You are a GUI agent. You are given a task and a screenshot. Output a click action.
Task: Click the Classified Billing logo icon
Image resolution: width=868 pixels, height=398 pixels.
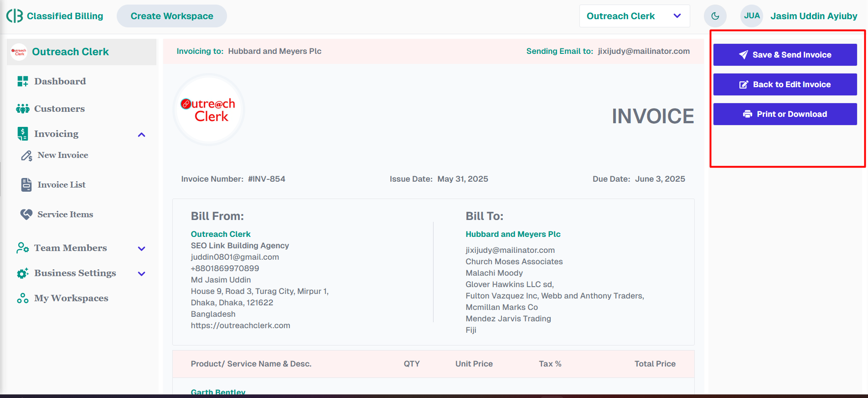click(x=15, y=16)
